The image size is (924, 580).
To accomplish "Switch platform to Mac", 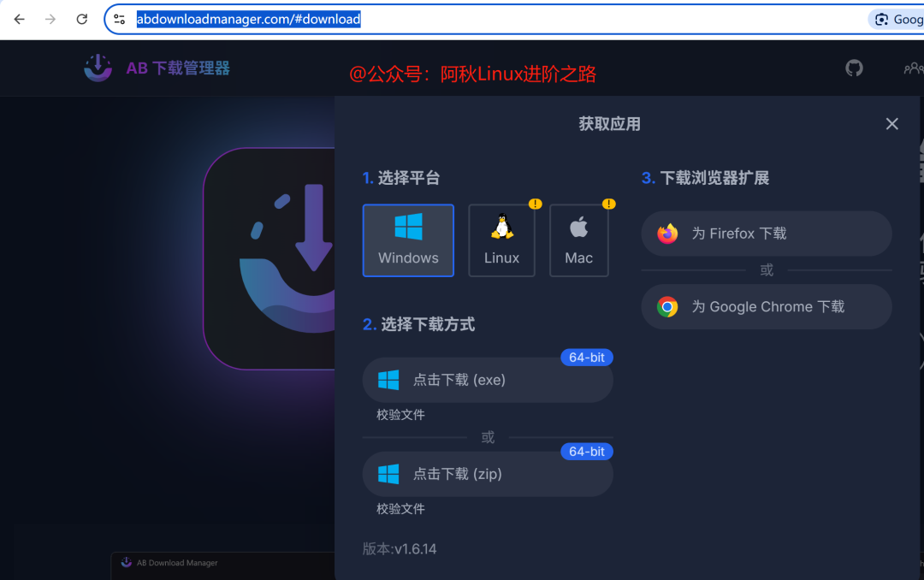I will point(578,240).
